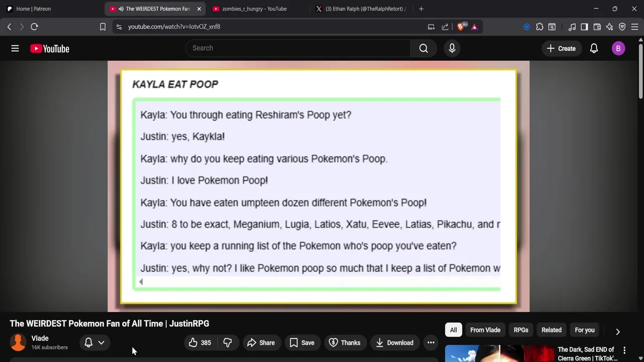Image resolution: width=644 pixels, height=362 pixels.
Task: Open Leo AI sparkle icon
Action: [610, 27]
